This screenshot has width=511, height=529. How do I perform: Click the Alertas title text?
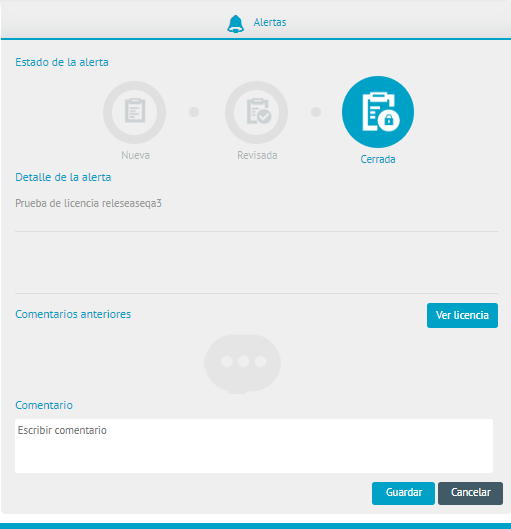tap(270, 22)
